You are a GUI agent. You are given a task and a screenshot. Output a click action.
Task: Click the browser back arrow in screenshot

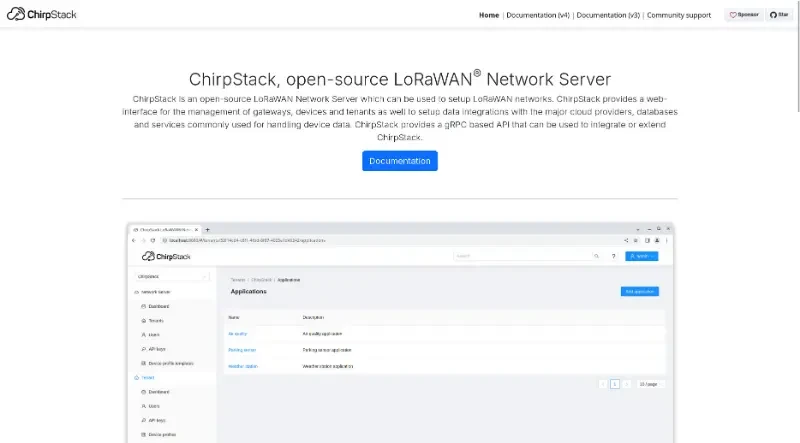134,240
